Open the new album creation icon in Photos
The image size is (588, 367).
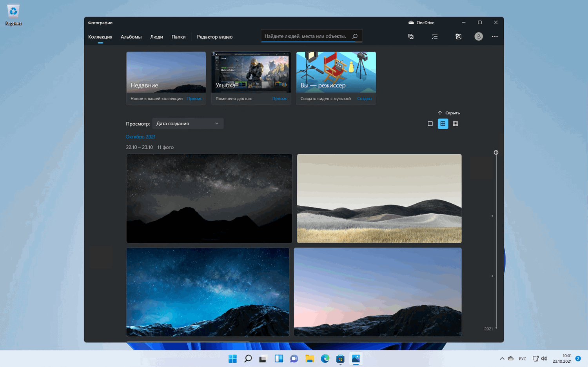coord(411,36)
